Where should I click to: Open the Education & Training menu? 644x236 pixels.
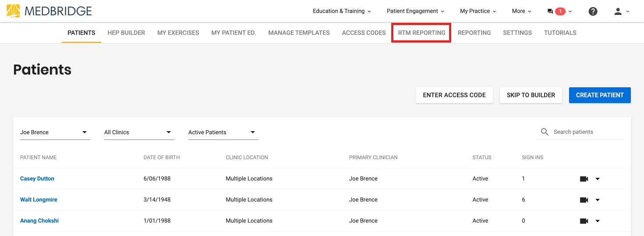click(x=342, y=11)
